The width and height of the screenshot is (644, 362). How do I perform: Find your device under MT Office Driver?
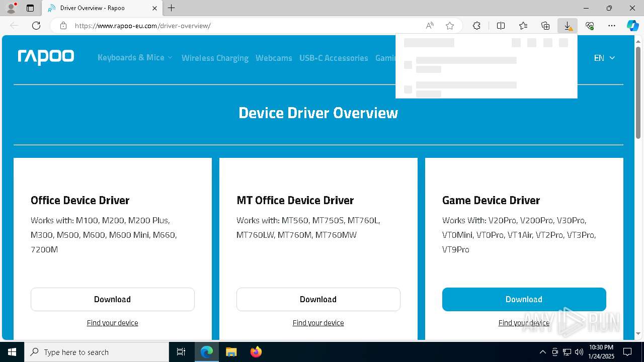point(318,323)
